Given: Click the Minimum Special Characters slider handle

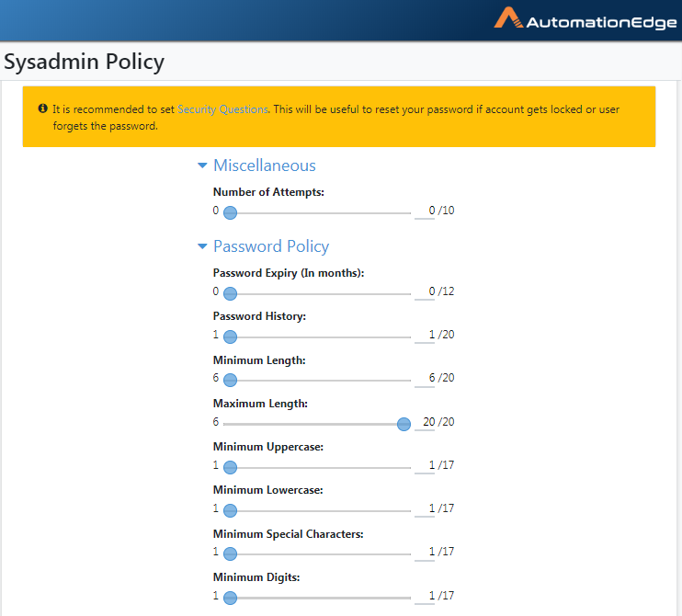Looking at the screenshot, I should (230, 553).
